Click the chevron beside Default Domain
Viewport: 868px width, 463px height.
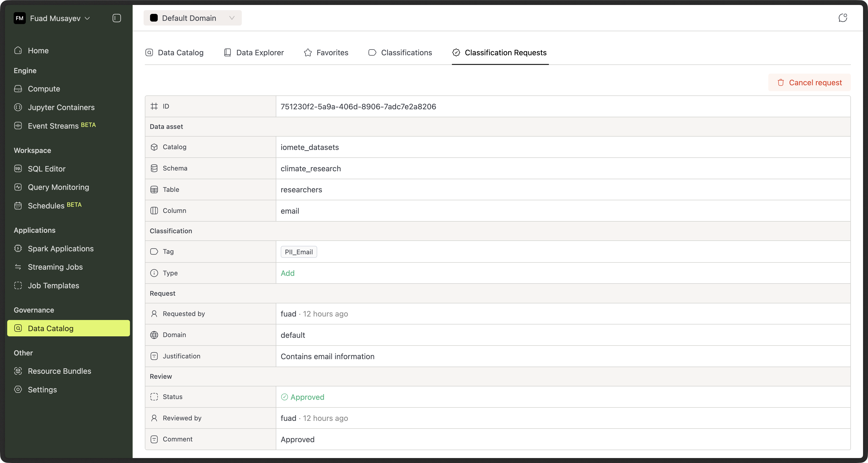pyautogui.click(x=232, y=18)
